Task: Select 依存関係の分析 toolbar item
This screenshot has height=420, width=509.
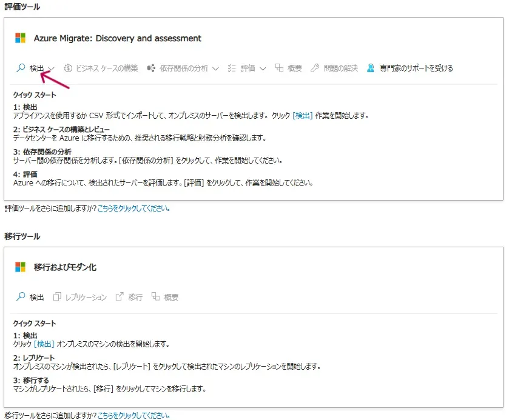Action: coord(183,68)
